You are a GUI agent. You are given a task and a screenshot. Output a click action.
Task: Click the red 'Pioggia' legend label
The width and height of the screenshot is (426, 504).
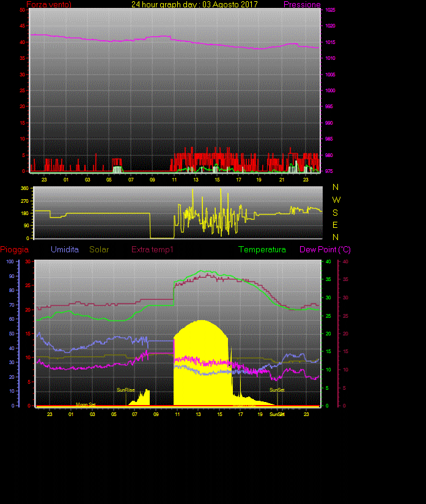[15, 249]
